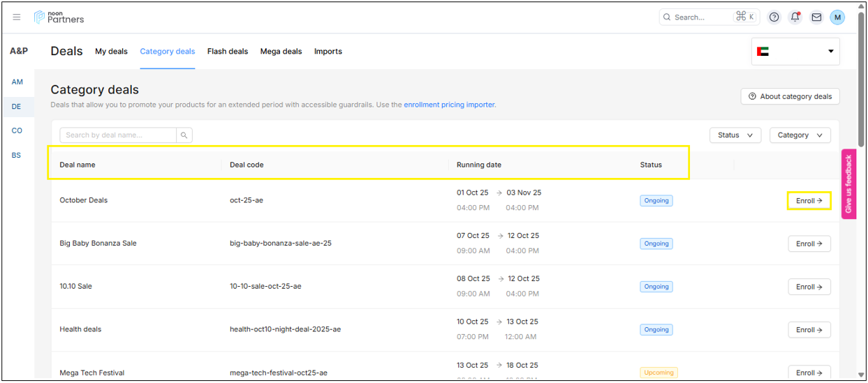Open the user profile avatar M

point(837,17)
